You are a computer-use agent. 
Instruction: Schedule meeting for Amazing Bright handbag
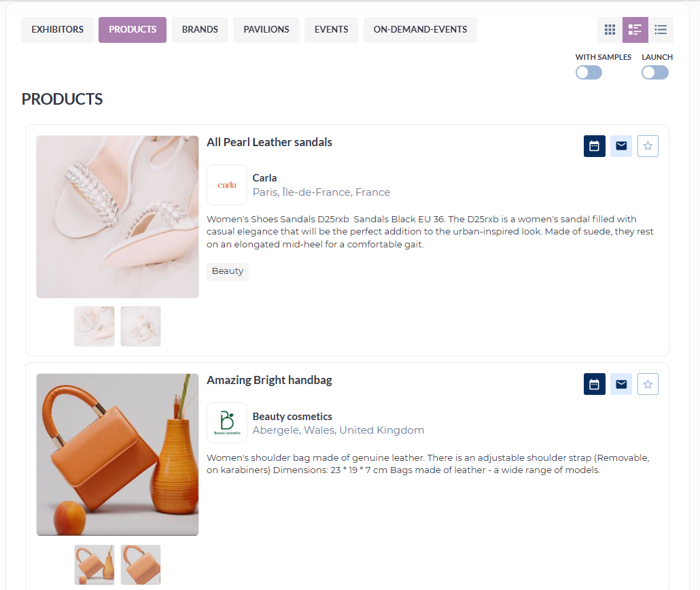(594, 384)
